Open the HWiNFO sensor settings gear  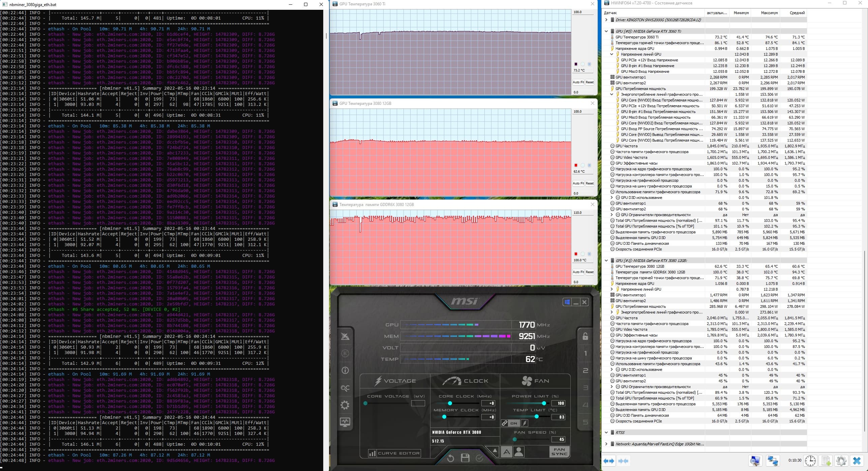pos(841,461)
